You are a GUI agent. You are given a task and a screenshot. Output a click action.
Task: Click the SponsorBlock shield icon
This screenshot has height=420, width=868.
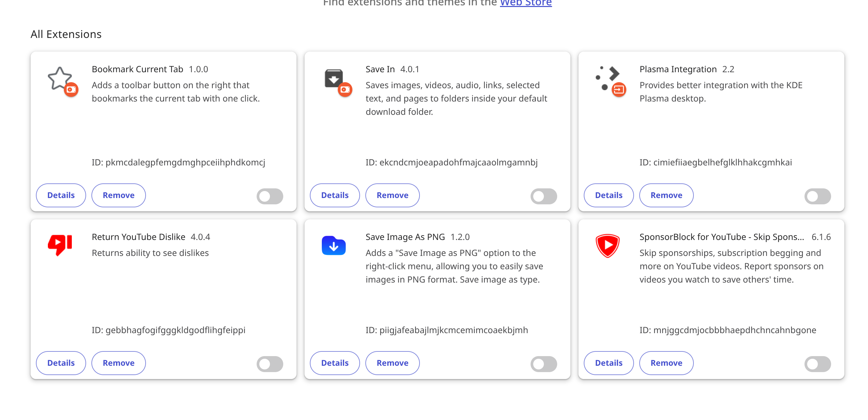[x=607, y=246]
